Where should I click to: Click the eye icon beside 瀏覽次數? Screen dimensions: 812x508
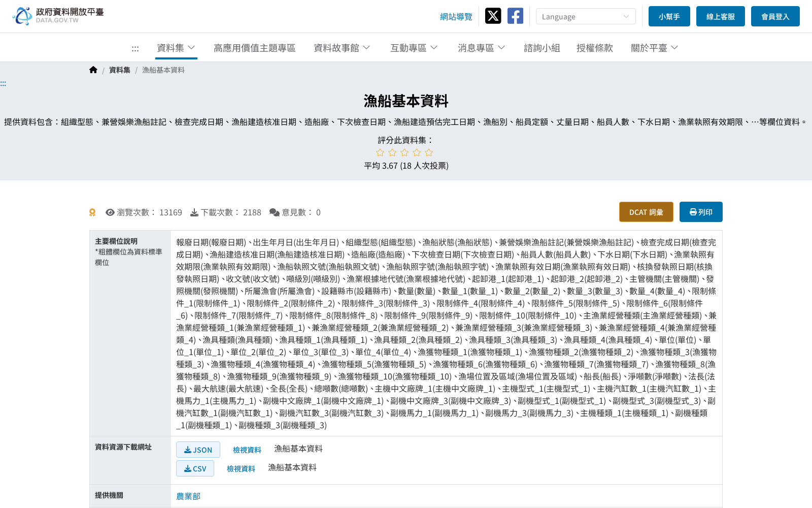(110, 212)
